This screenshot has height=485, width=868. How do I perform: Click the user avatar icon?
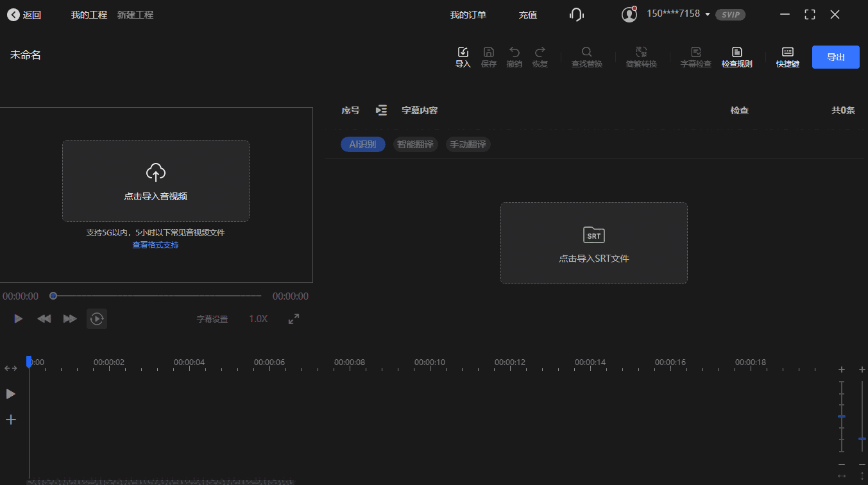point(629,14)
